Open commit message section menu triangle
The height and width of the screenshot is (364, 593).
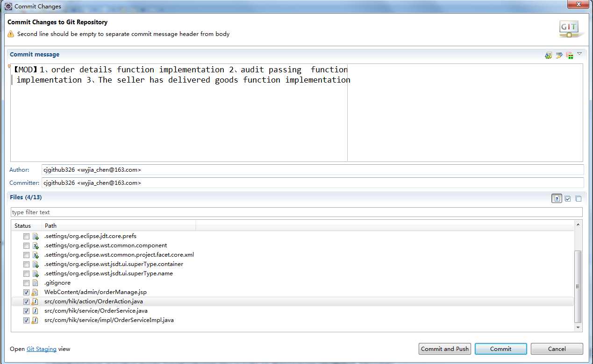(579, 54)
